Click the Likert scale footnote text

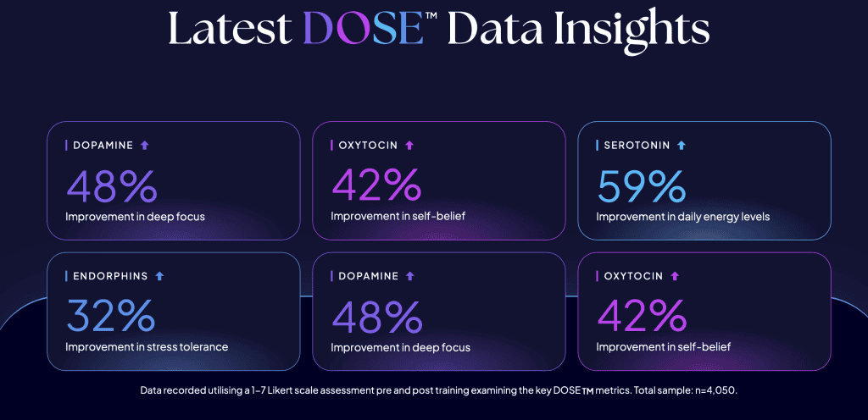pos(434,391)
